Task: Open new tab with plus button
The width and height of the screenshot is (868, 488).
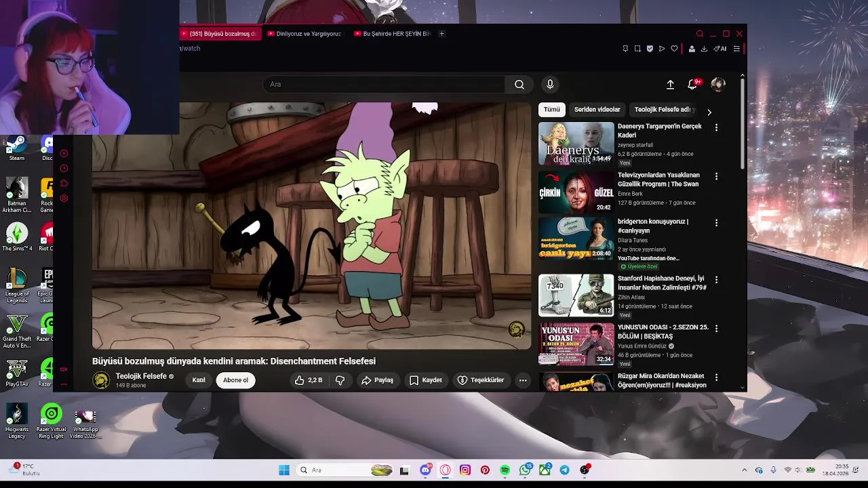Action: [441, 34]
